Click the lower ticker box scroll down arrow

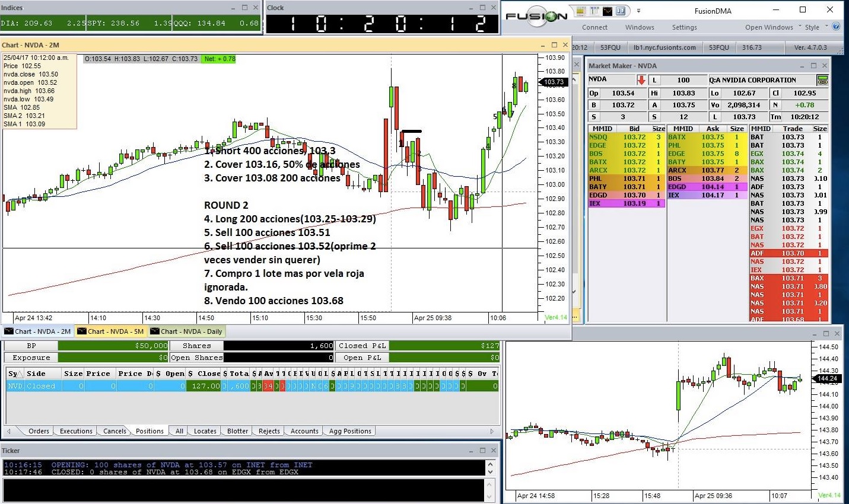click(490, 497)
